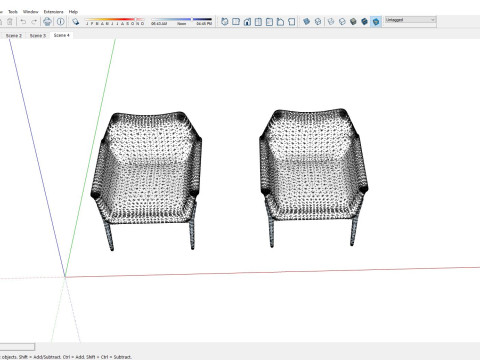
Task: Select the right chair model
Action: [313, 178]
